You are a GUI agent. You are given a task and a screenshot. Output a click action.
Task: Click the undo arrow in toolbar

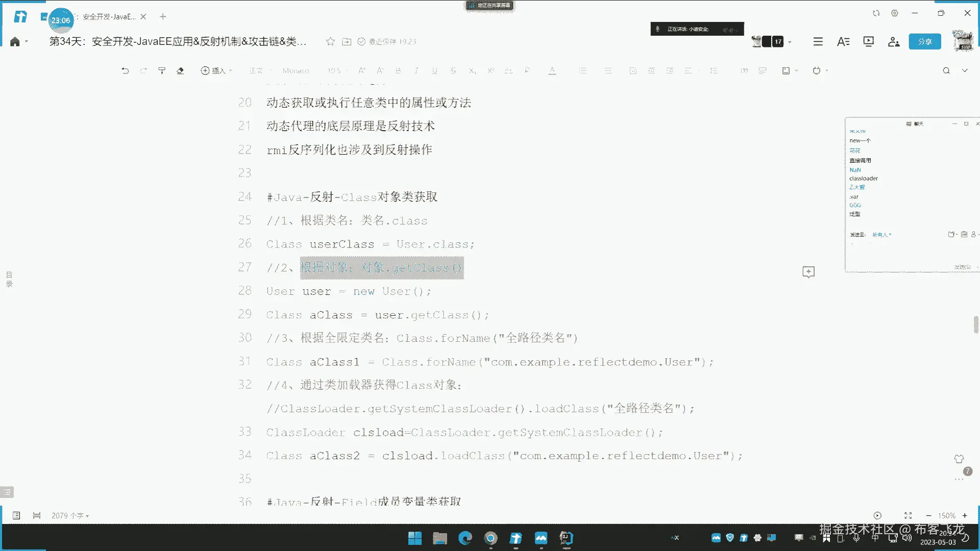pos(125,71)
